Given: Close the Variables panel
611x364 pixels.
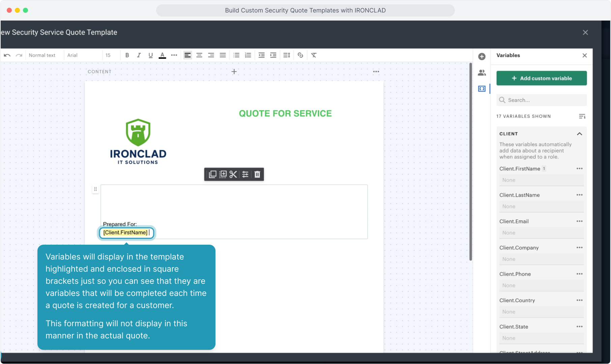Looking at the screenshot, I should point(585,55).
